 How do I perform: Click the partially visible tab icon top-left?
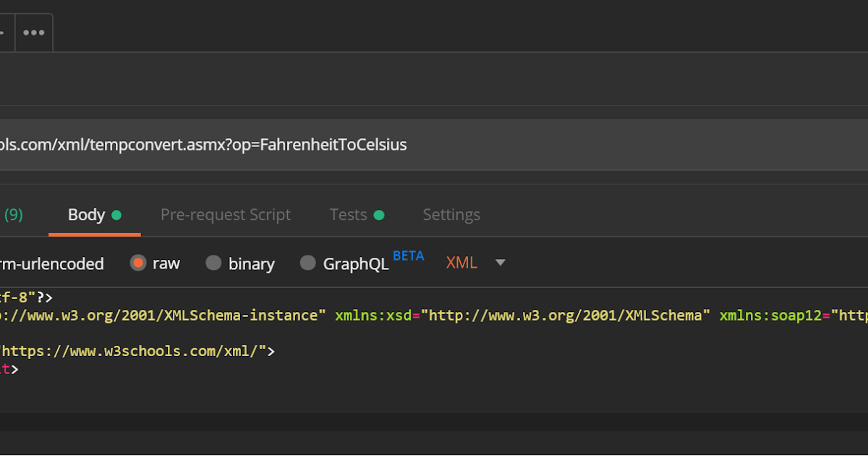[3, 32]
